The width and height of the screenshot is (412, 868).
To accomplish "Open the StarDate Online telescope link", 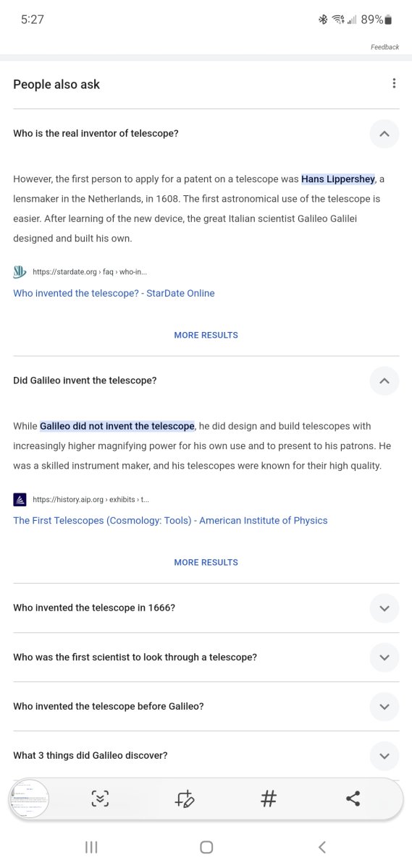I will coord(114,293).
